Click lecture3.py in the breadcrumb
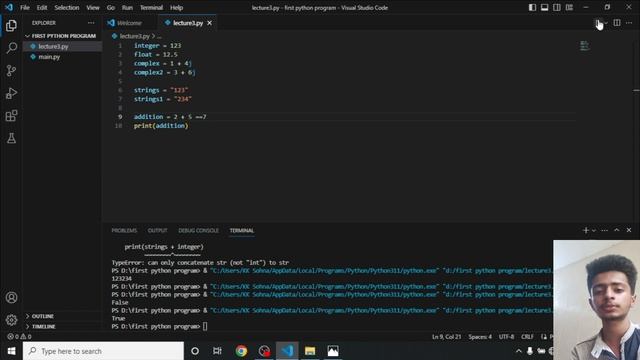 [134, 36]
